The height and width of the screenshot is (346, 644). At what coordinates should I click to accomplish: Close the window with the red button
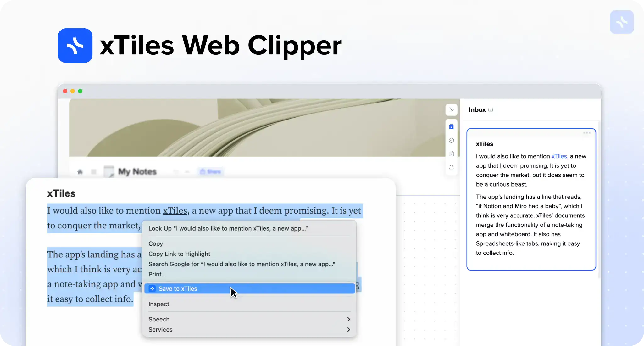tap(65, 91)
